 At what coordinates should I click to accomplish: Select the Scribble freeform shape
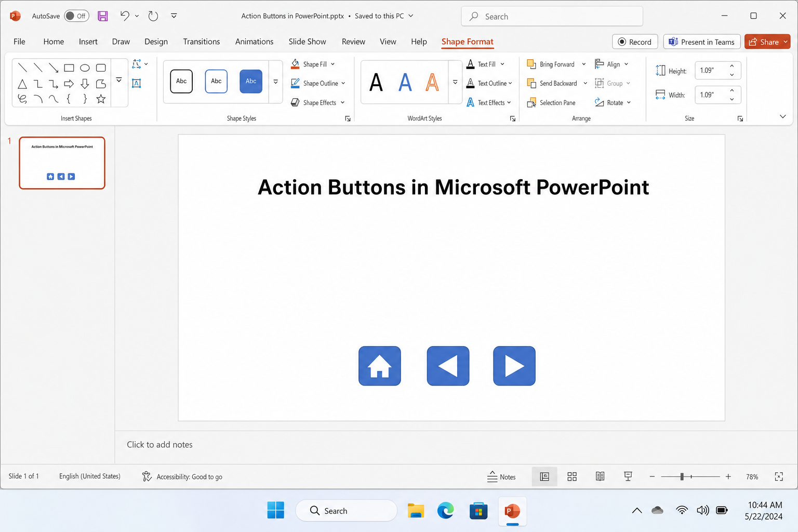coord(22,99)
